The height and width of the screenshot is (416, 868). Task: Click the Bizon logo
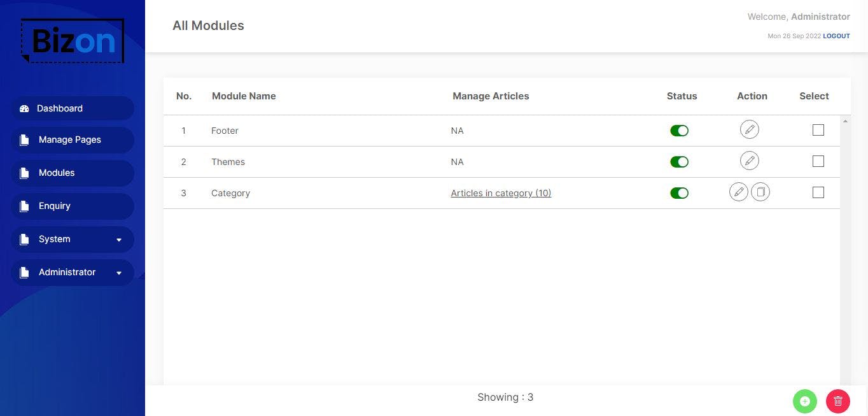[73, 41]
